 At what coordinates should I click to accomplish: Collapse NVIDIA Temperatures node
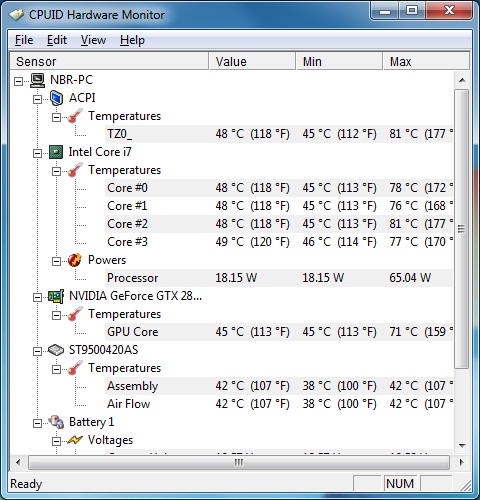pos(57,316)
